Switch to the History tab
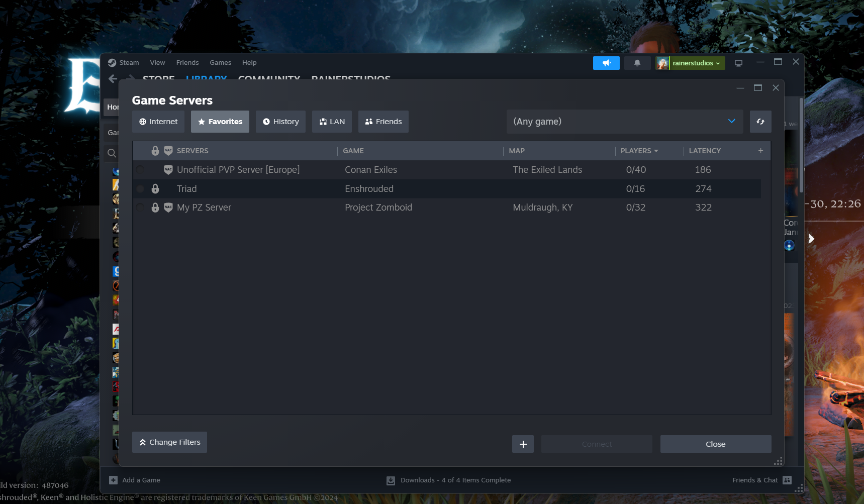 coord(280,121)
